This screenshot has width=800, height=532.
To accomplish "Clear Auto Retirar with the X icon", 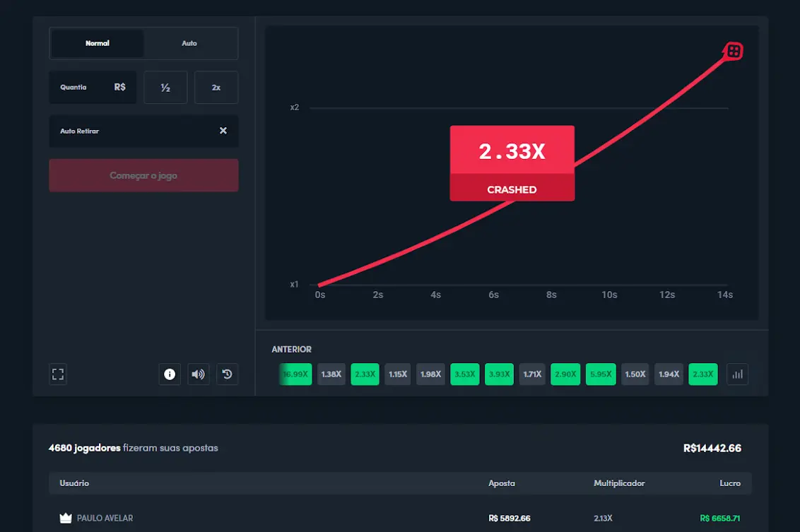I will tap(223, 131).
